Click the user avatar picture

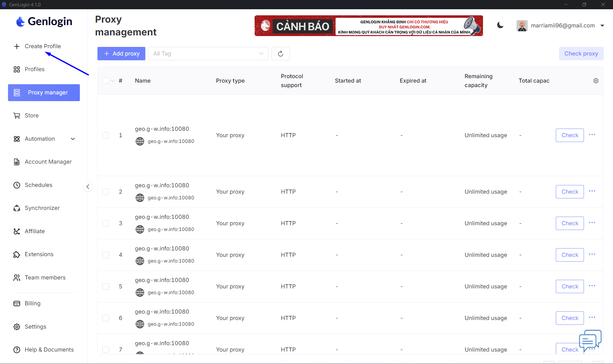[522, 26]
